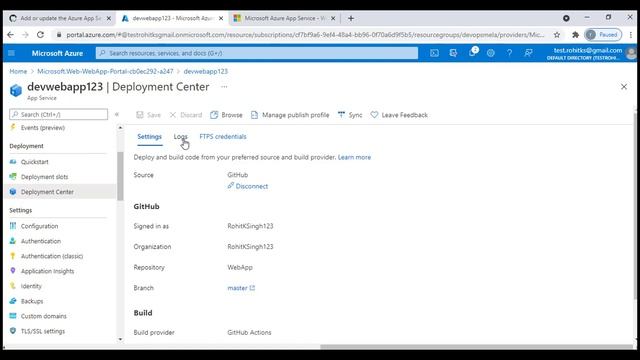The height and width of the screenshot is (360, 640).
Task: Open the Chrome extensions puzzle icon
Action: pyautogui.click(x=576, y=35)
